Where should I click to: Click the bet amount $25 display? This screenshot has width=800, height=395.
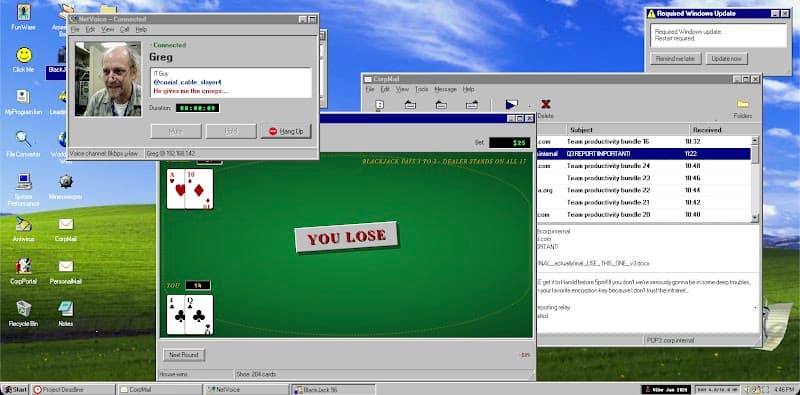coord(509,143)
